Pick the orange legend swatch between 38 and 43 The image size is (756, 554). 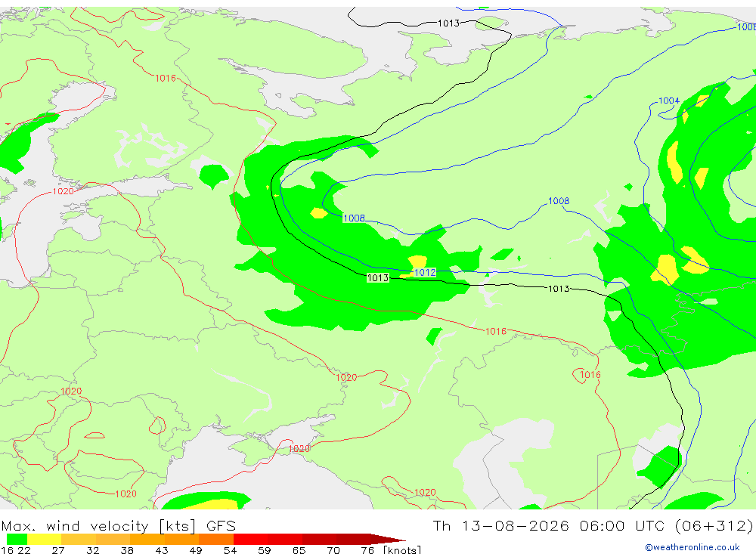147,539
